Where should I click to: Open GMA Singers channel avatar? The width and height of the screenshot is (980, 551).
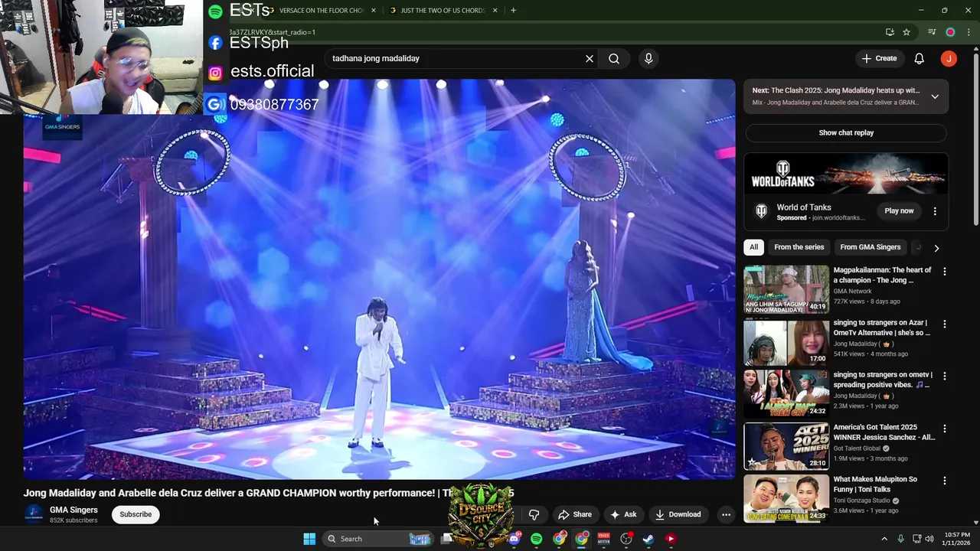(34, 514)
